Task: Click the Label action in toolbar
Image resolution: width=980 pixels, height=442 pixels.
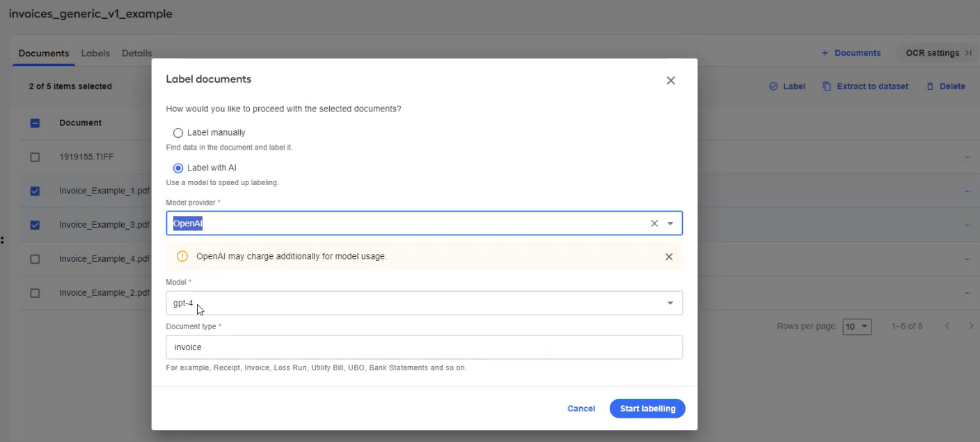Action: coord(787,86)
